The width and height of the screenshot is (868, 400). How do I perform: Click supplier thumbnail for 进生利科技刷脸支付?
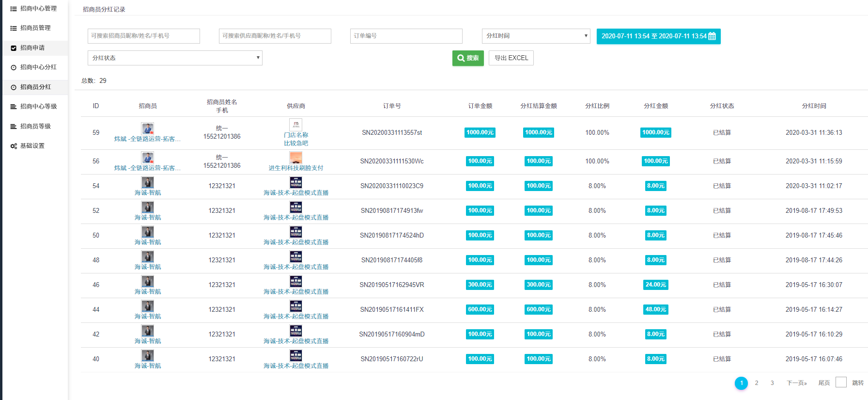(x=295, y=158)
